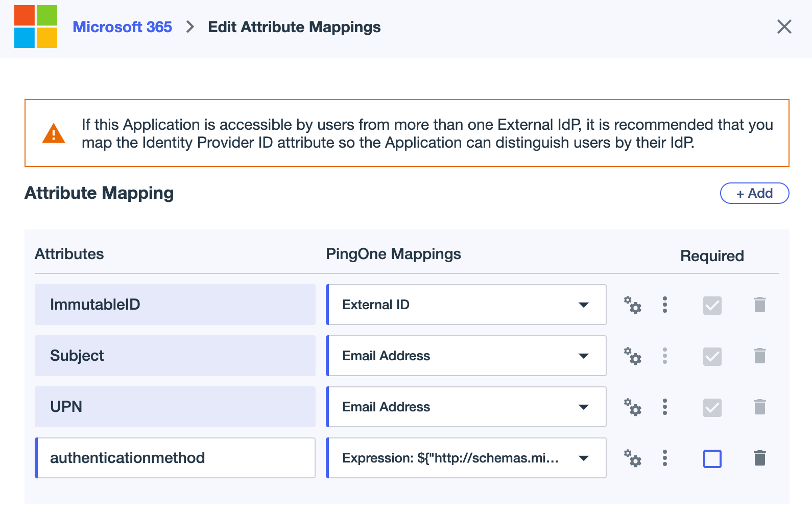Close the Edit Attribute Mappings panel
Image resolution: width=812 pixels, height=510 pixels.
coord(784,27)
